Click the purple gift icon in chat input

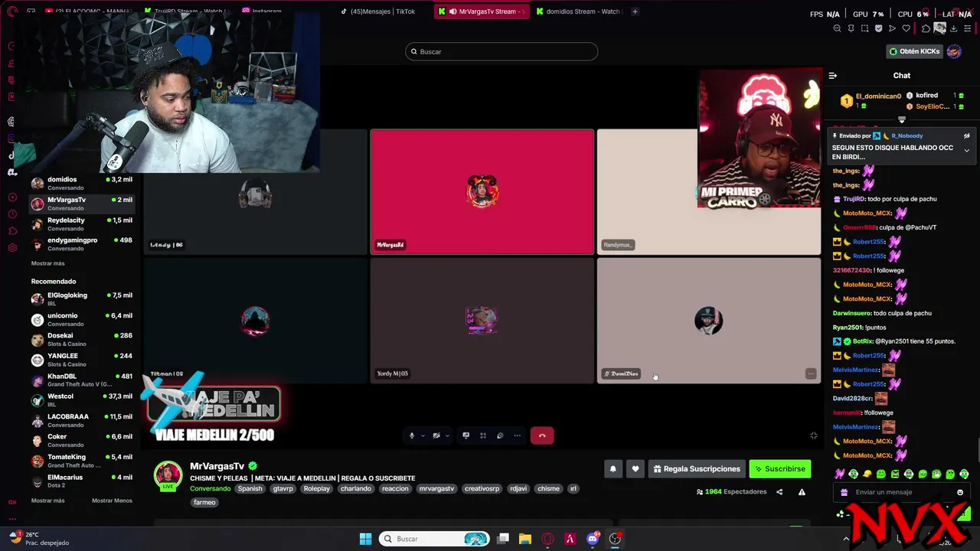(x=844, y=492)
